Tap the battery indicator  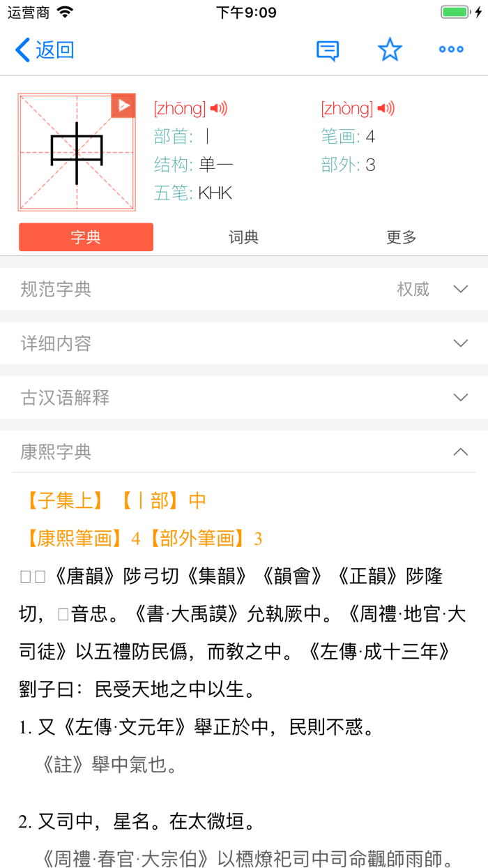(x=454, y=11)
